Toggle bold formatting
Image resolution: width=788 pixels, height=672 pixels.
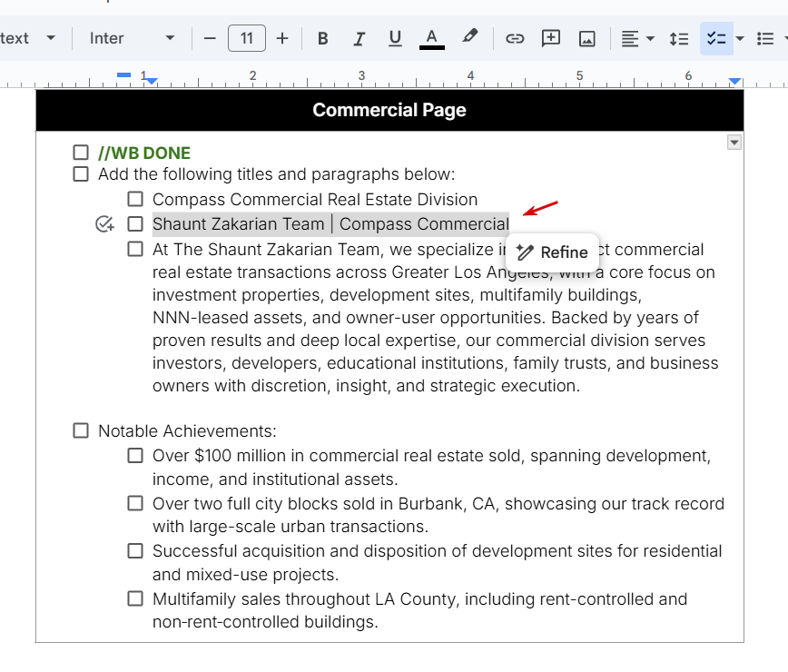click(x=322, y=39)
